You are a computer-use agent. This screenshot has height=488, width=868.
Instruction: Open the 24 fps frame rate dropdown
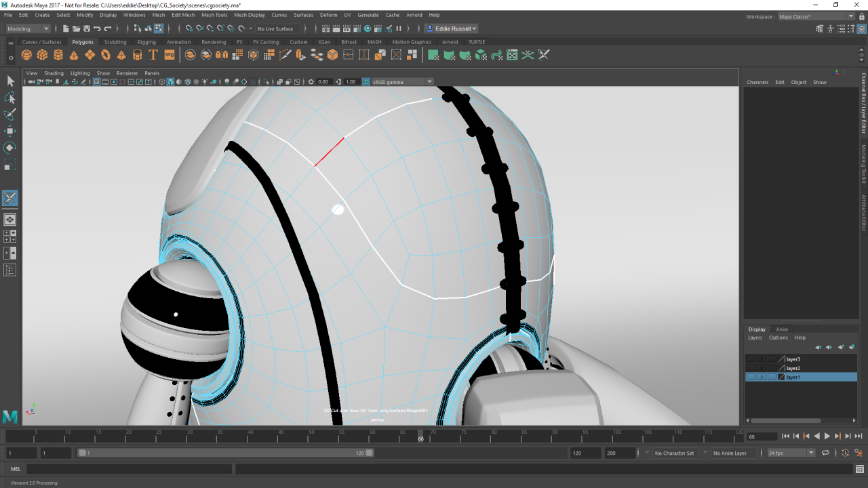[x=791, y=453]
